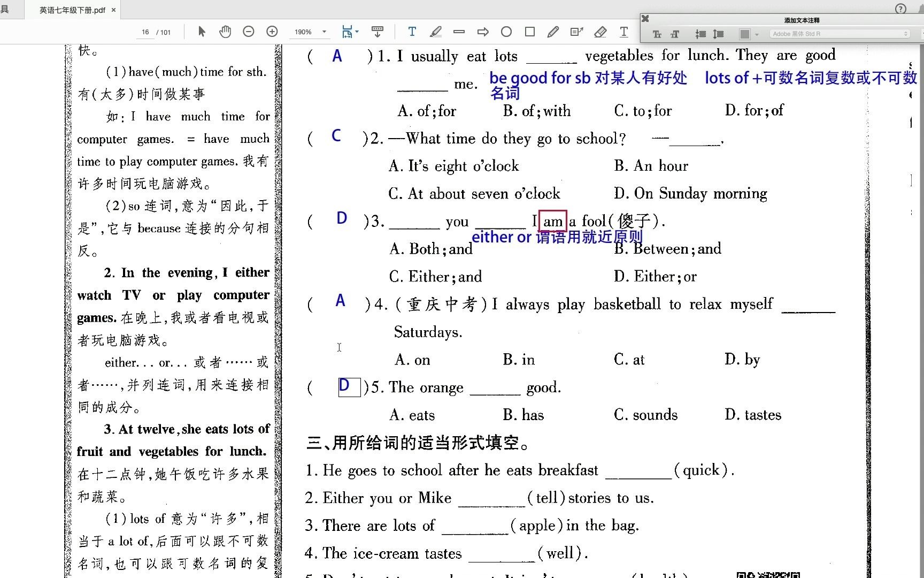This screenshot has height=578, width=924.
Task: Click the 'either or 谓语用就近原则' annotation
Action: [x=557, y=237]
